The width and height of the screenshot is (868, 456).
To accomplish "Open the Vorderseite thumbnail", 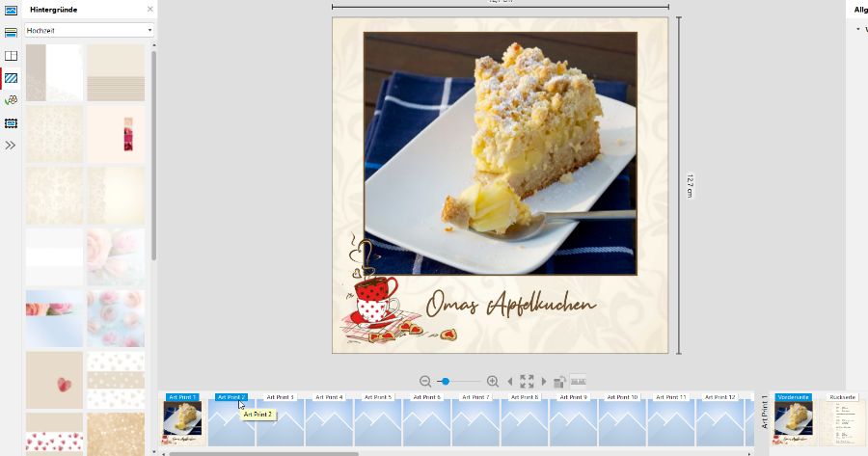I will (794, 423).
